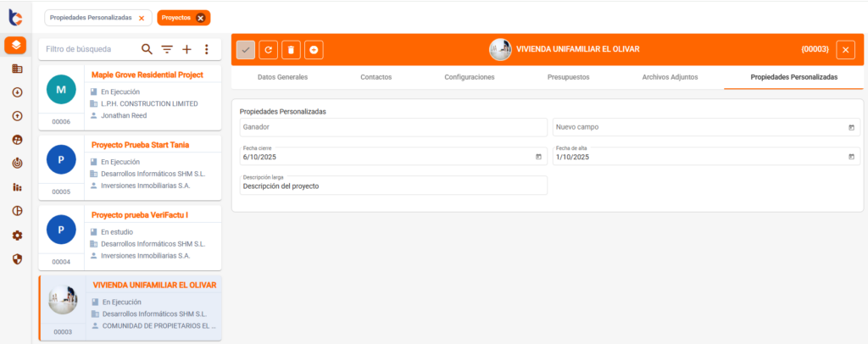The width and height of the screenshot is (868, 344).
Task: Open the Datos Generales tab
Action: (x=282, y=77)
